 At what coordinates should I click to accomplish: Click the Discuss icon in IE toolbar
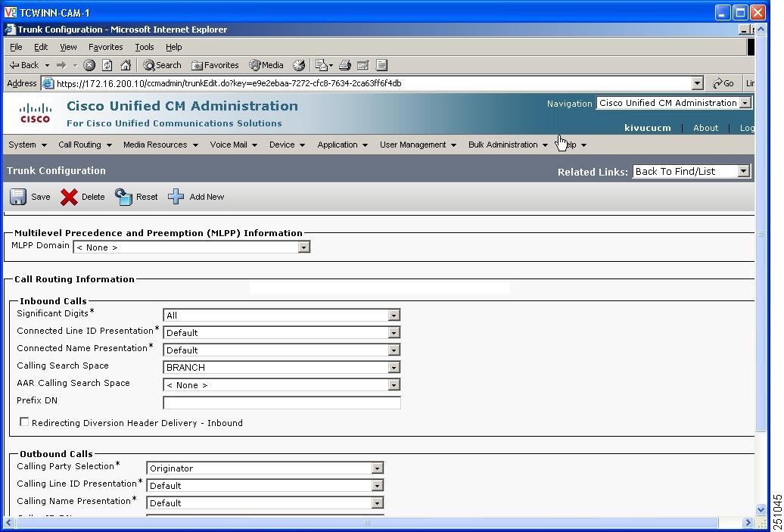(x=381, y=65)
